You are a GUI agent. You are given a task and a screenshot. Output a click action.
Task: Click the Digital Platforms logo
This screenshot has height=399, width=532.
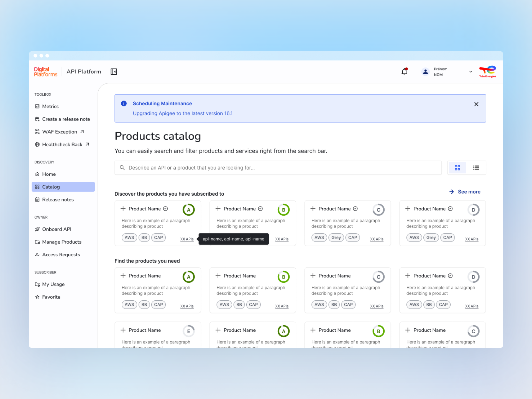point(45,72)
